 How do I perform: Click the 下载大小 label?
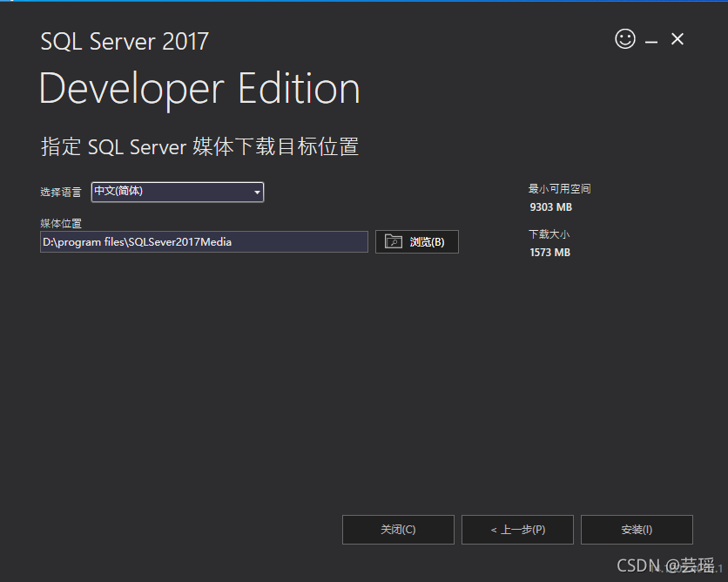point(549,234)
